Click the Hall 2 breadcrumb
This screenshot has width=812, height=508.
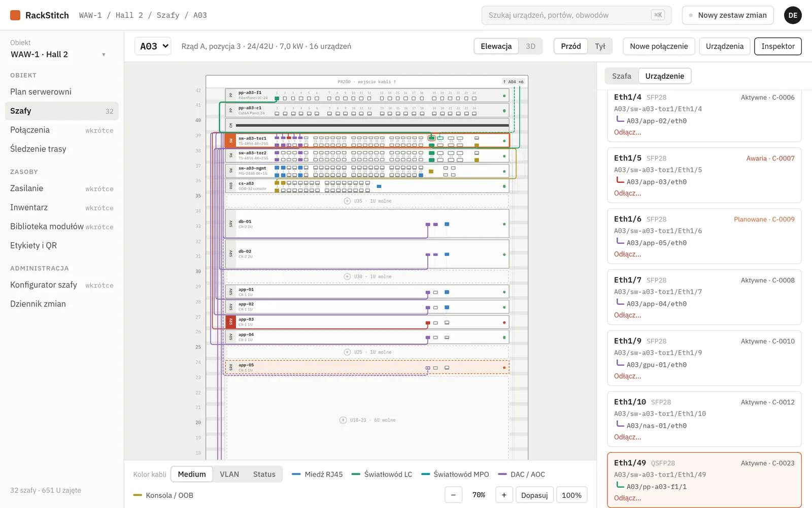[129, 15]
